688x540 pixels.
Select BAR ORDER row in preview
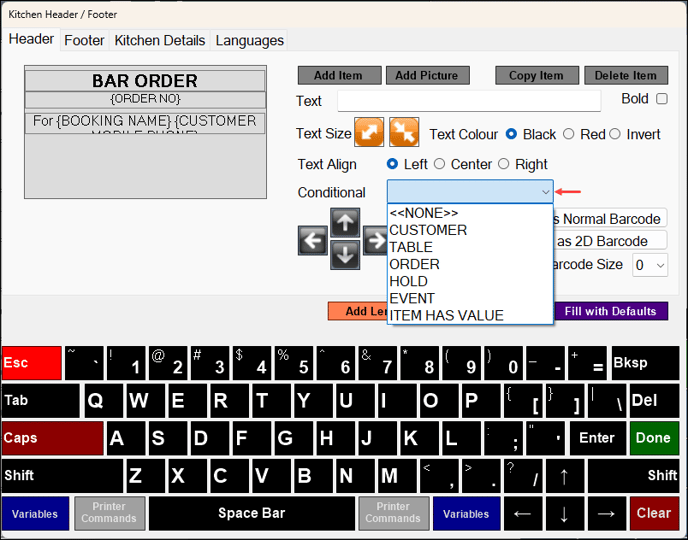pos(145,81)
